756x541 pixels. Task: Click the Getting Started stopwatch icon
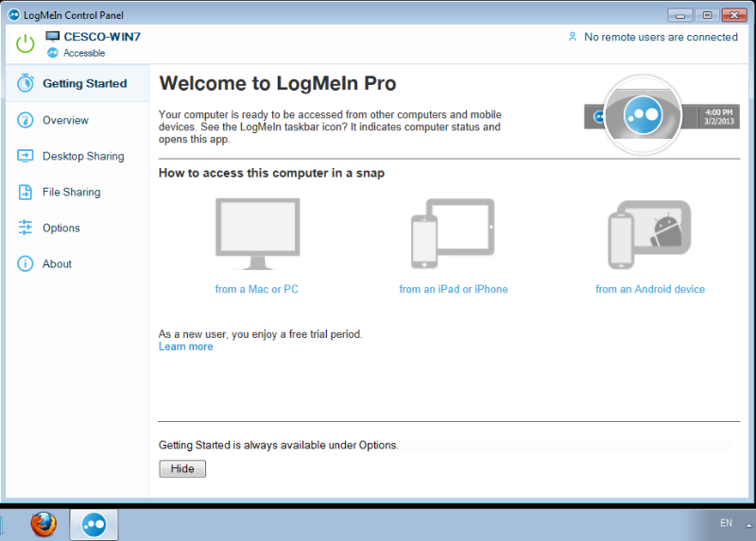coord(26,83)
